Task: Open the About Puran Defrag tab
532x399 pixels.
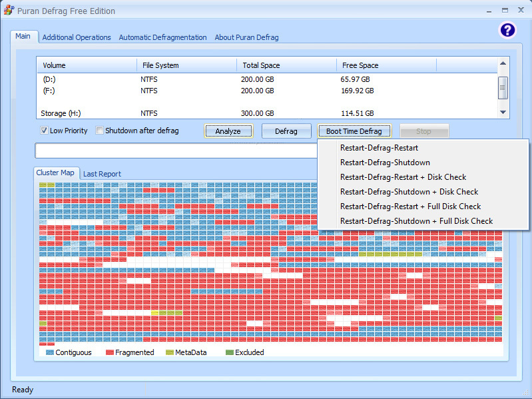Action: [246, 37]
